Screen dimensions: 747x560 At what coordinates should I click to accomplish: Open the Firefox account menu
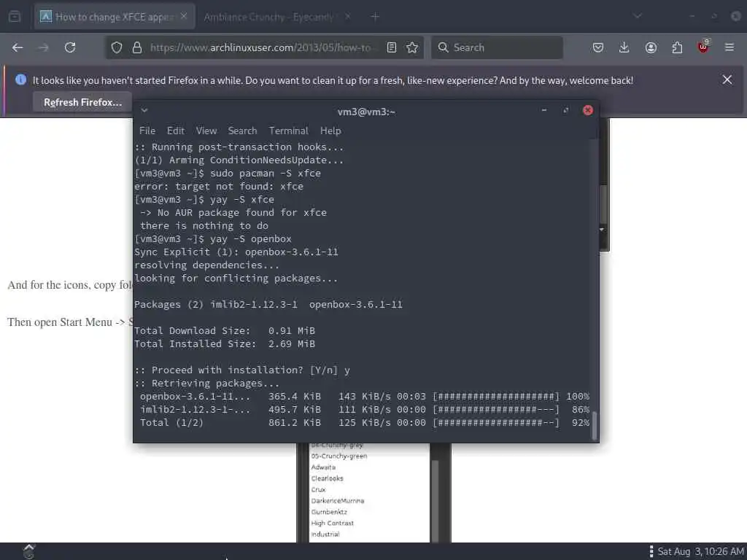(x=651, y=47)
